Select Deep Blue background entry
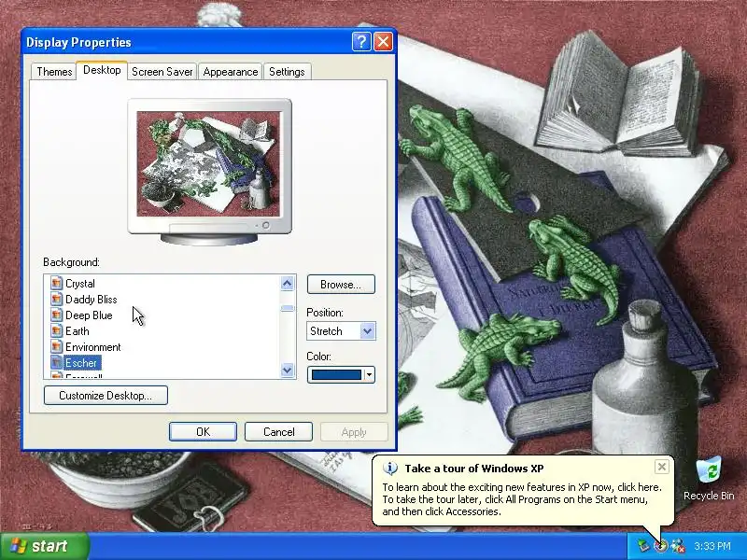747x560 pixels. tap(89, 315)
